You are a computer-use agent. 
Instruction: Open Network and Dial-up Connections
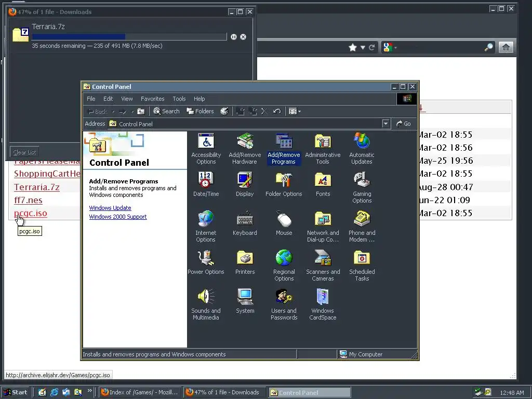point(323,227)
